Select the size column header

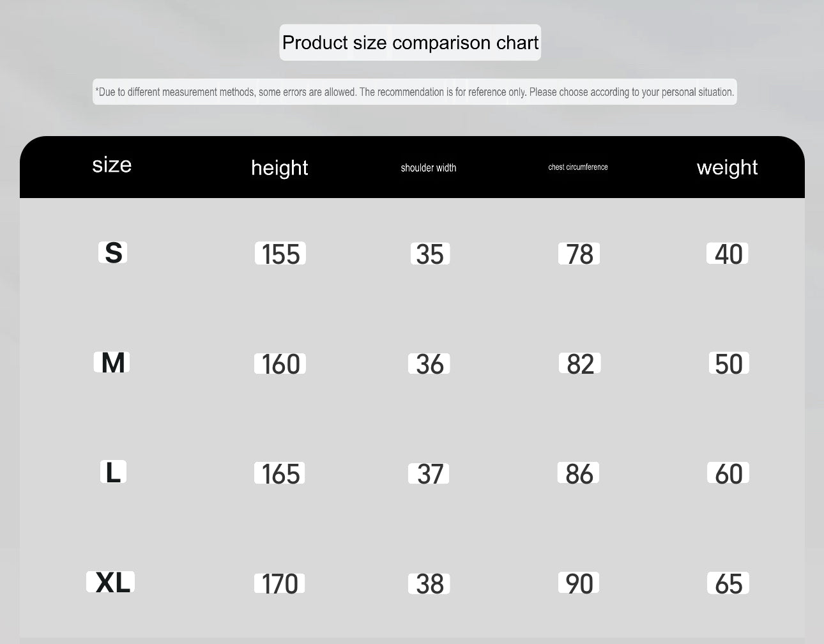[x=112, y=165]
